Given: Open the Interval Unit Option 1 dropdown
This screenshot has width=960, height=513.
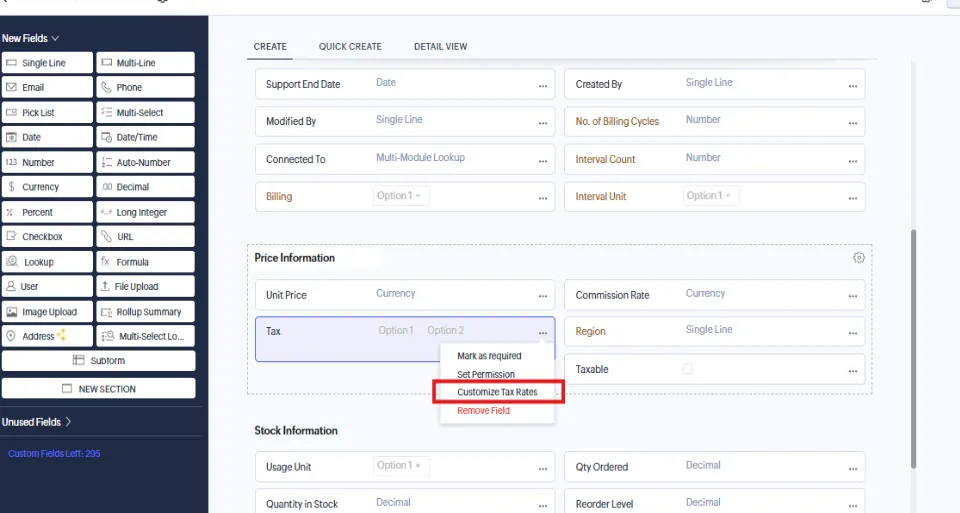Looking at the screenshot, I should point(711,196).
